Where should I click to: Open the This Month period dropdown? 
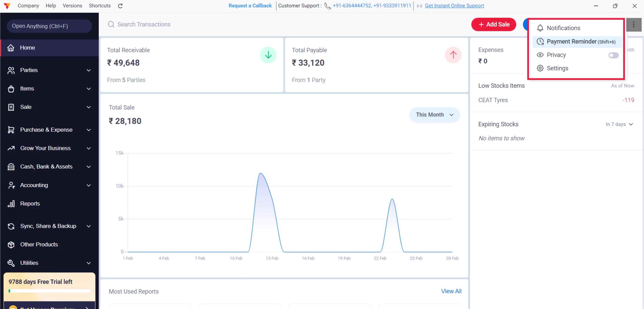[x=434, y=115]
